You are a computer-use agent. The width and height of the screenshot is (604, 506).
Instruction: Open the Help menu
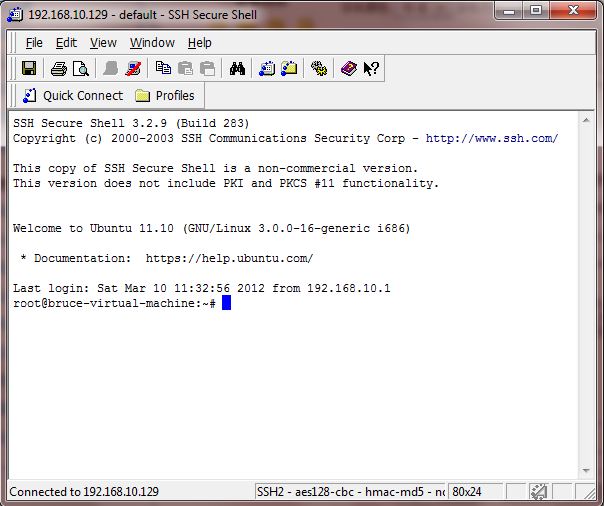click(x=200, y=43)
